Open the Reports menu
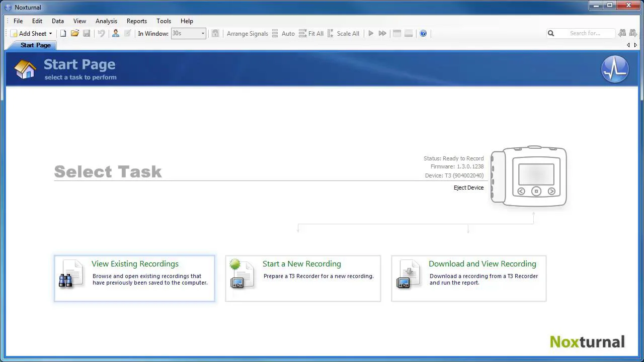Screen dimensions: 644x362 tap(137, 21)
